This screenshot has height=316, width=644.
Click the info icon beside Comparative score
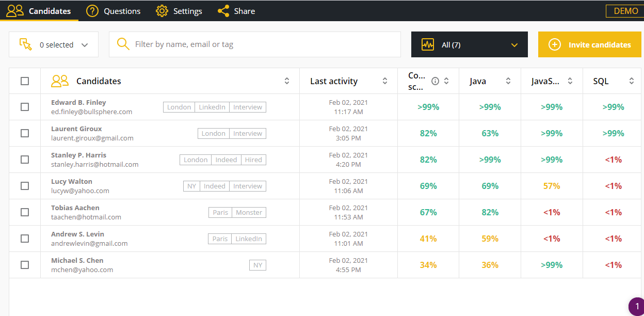[x=435, y=81]
